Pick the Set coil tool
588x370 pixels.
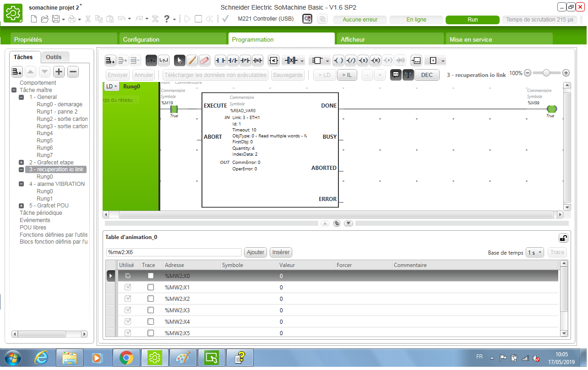[363, 60]
